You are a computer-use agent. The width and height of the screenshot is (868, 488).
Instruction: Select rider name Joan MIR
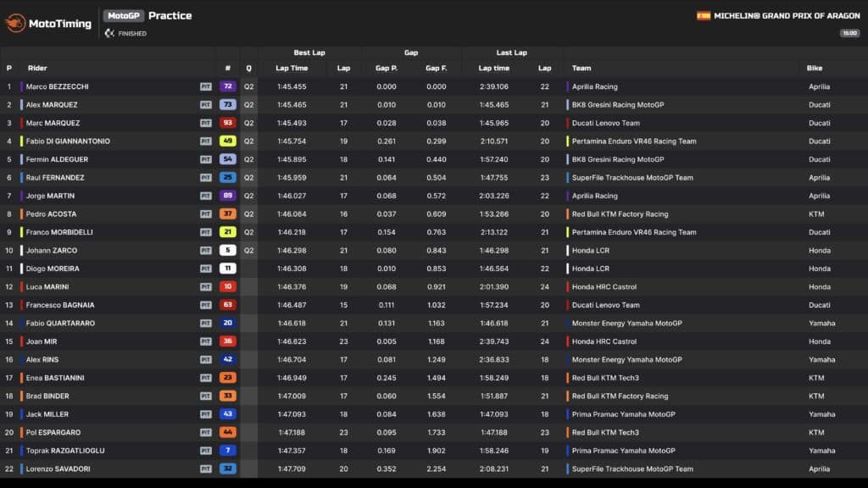(42, 342)
